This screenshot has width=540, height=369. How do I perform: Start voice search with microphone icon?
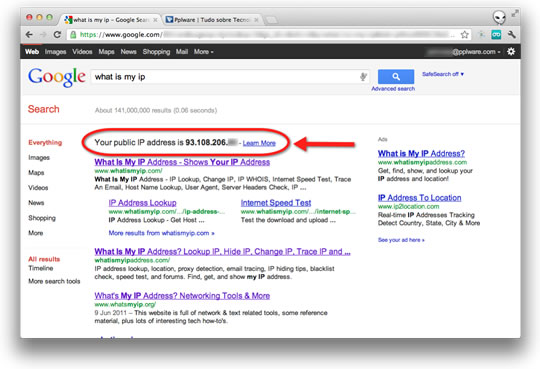pos(363,76)
